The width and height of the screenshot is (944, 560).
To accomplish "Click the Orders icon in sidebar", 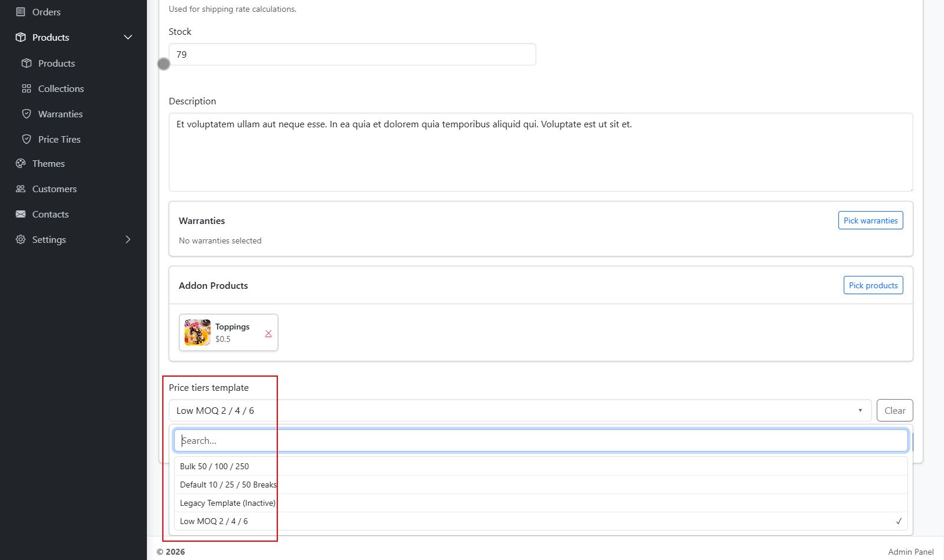I will click(x=21, y=12).
